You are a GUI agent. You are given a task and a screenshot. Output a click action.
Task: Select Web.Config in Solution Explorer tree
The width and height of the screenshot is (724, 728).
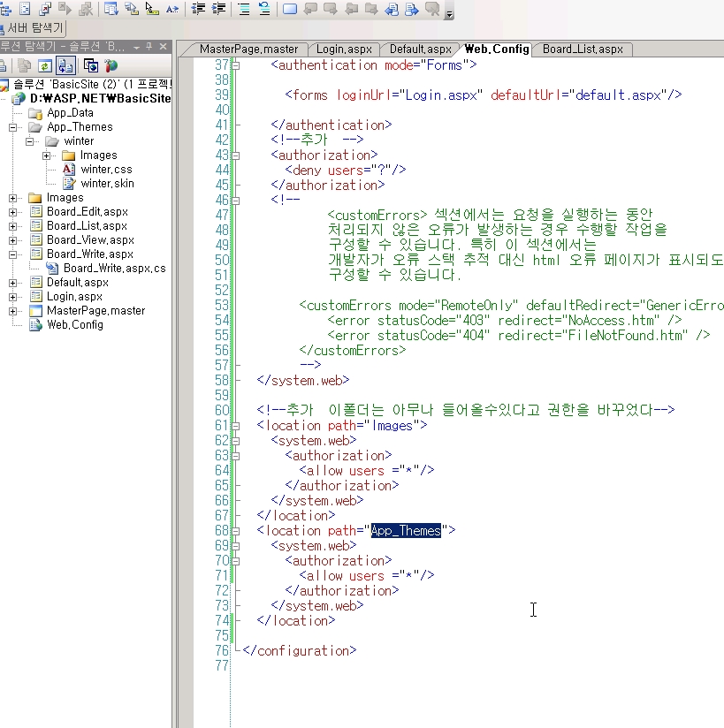(x=75, y=325)
